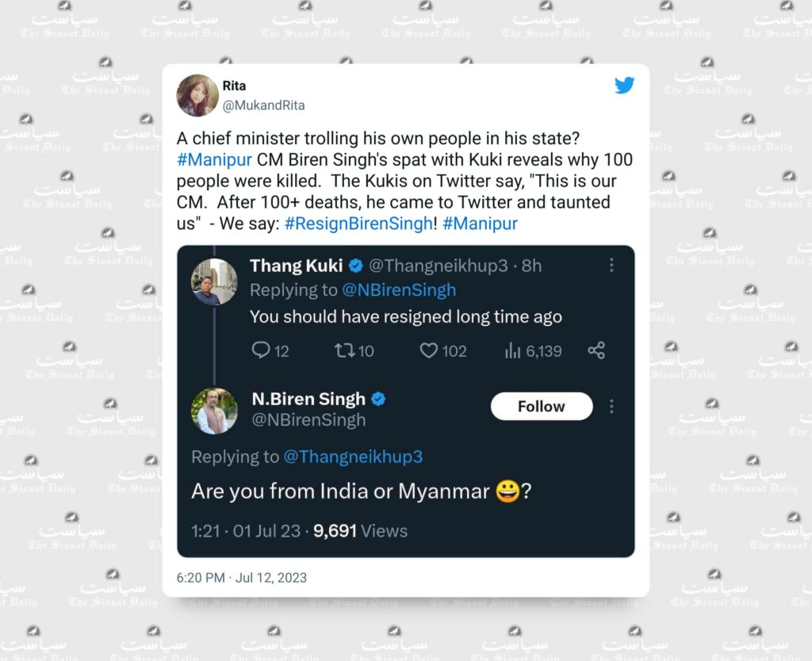Open the 6,139 views analytics icon
The width and height of the screenshot is (812, 661).
512,351
